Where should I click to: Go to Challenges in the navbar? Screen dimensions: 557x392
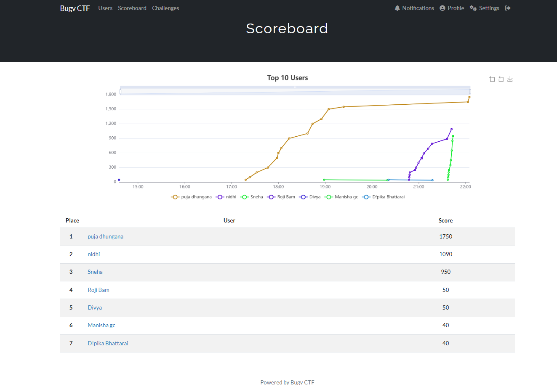pyautogui.click(x=165, y=8)
